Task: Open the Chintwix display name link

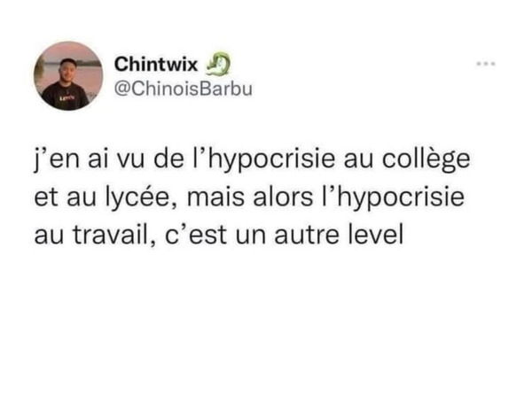Action: click(156, 64)
